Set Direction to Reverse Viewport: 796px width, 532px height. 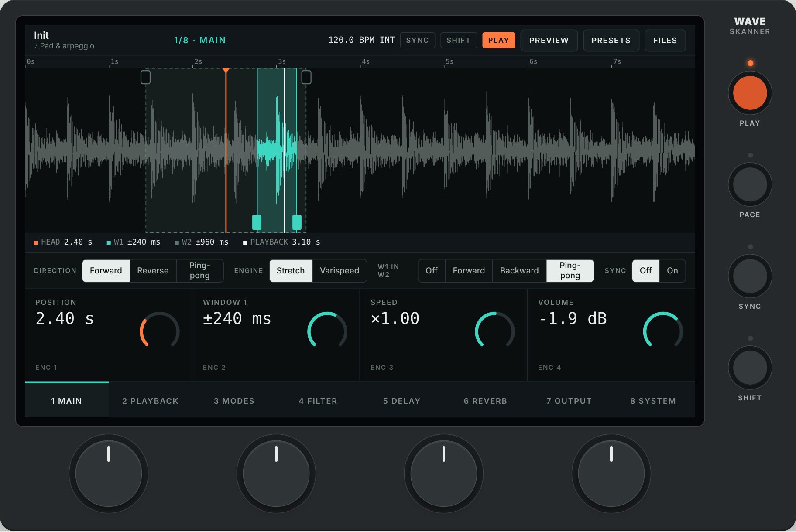(153, 270)
